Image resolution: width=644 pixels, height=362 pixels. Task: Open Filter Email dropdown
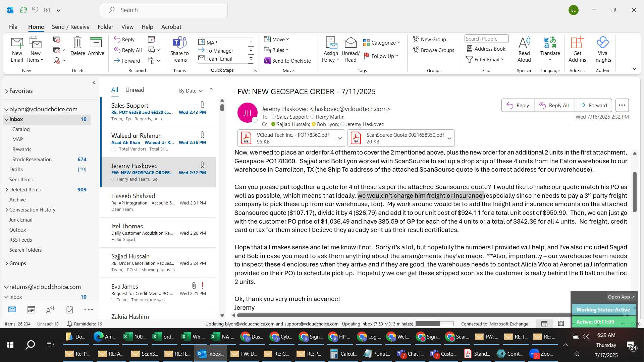coord(485,59)
